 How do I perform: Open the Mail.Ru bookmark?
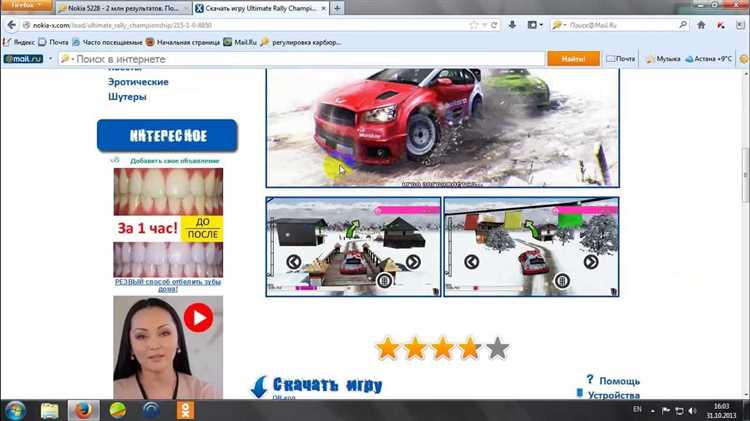click(240, 42)
